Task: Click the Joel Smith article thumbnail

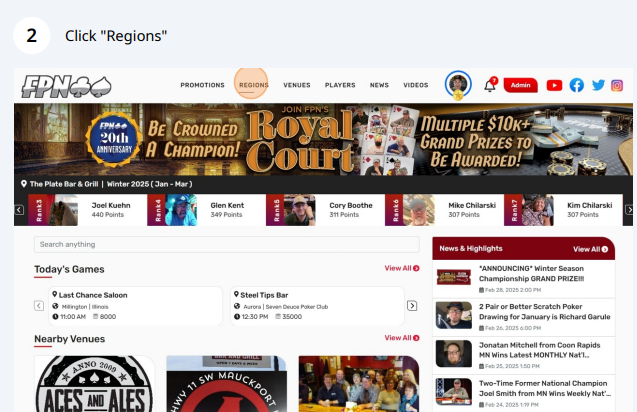Action: pos(454,392)
